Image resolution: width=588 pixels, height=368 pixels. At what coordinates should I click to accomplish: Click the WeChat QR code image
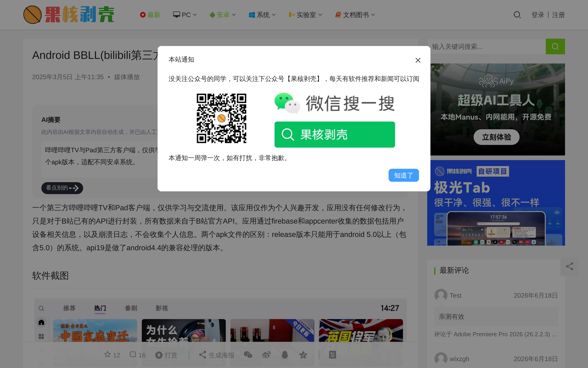tap(221, 118)
